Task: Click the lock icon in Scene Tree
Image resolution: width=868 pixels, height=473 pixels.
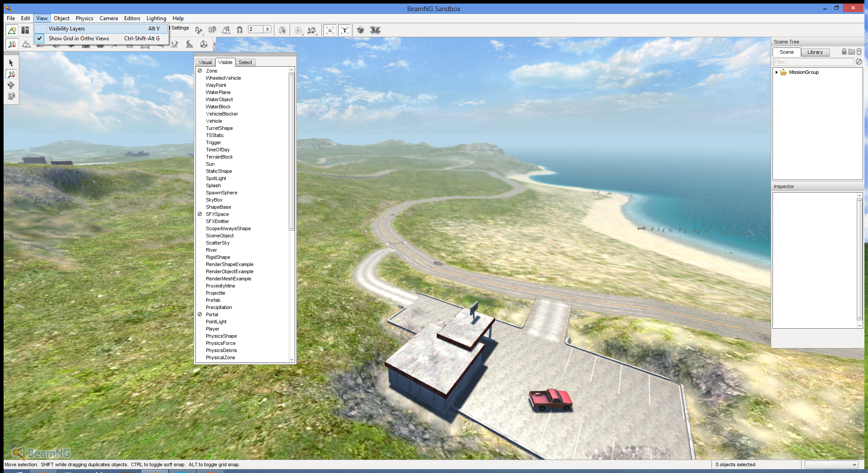Action: coord(844,52)
